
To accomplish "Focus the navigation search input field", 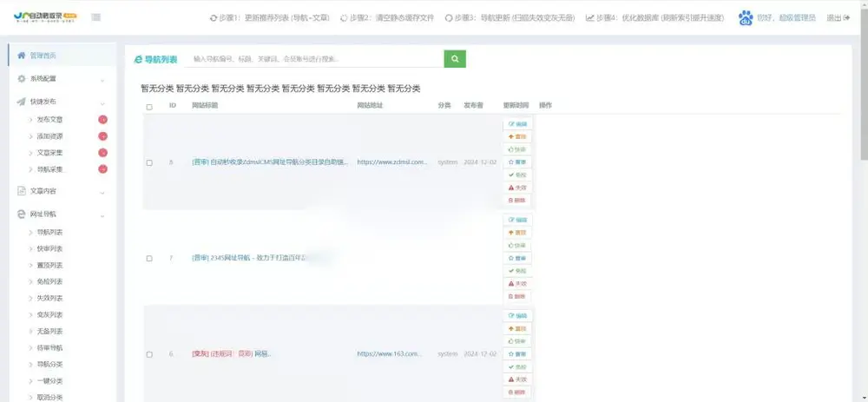I will (x=314, y=59).
